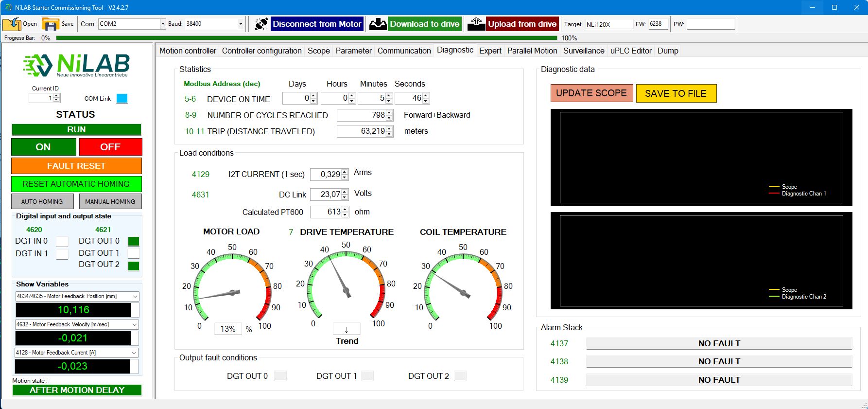Click the SAVE TO FILE button
The image size is (868, 409).
coord(676,93)
